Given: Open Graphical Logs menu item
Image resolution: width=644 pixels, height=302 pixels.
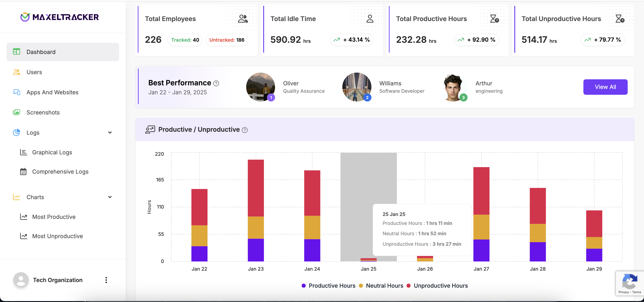Looking at the screenshot, I should pos(52,152).
